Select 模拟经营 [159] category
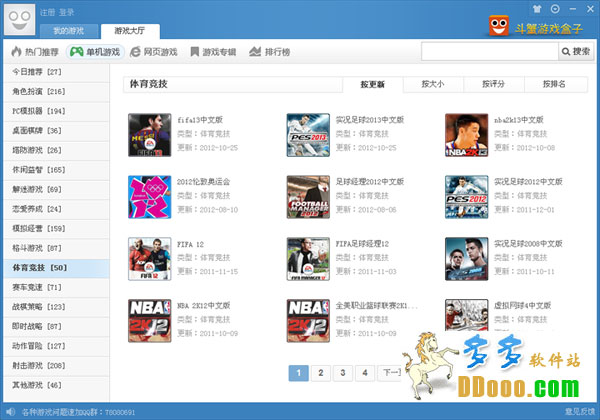The width and height of the screenshot is (600, 420). click(x=56, y=229)
